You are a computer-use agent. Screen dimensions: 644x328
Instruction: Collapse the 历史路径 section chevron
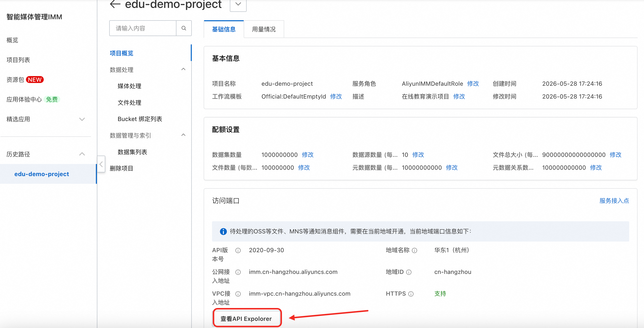[82, 154]
